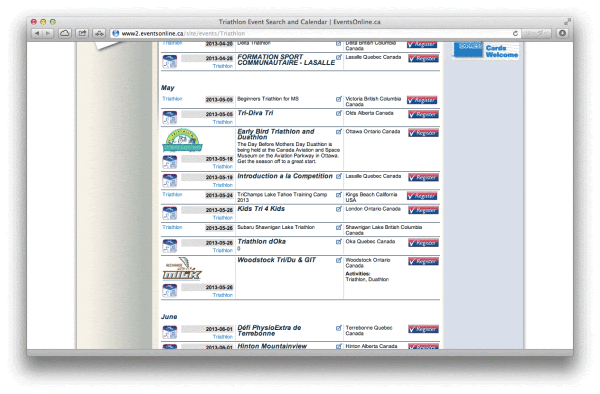Image resolution: width=600 pixels, height=394 pixels.
Task: Click event icon beside Défi PhysioExtra de Terrebonne
Action: pos(170,332)
